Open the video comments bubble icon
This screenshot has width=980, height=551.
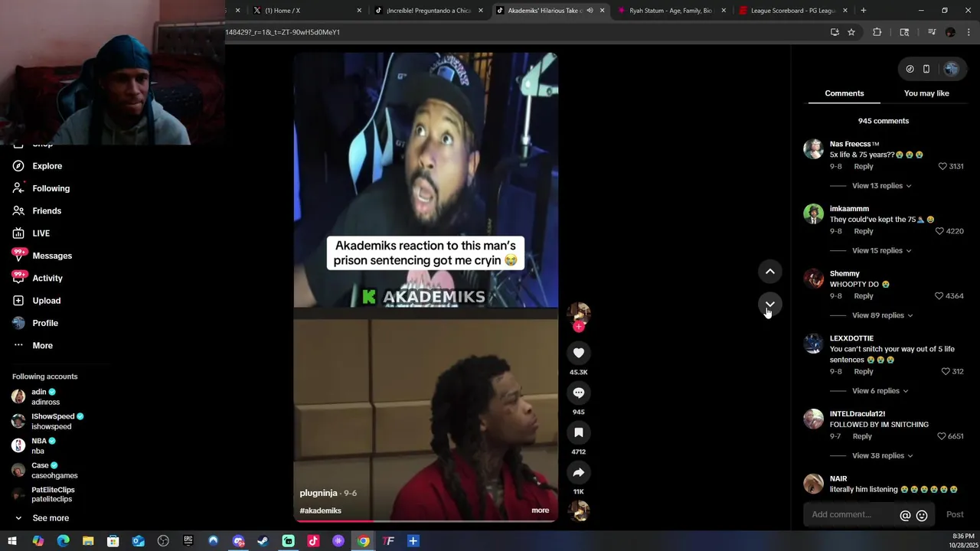click(579, 393)
